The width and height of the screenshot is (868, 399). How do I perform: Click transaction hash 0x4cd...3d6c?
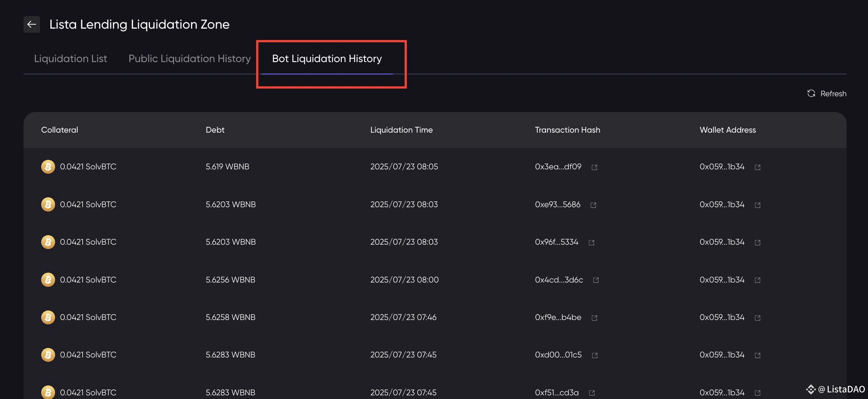click(559, 280)
